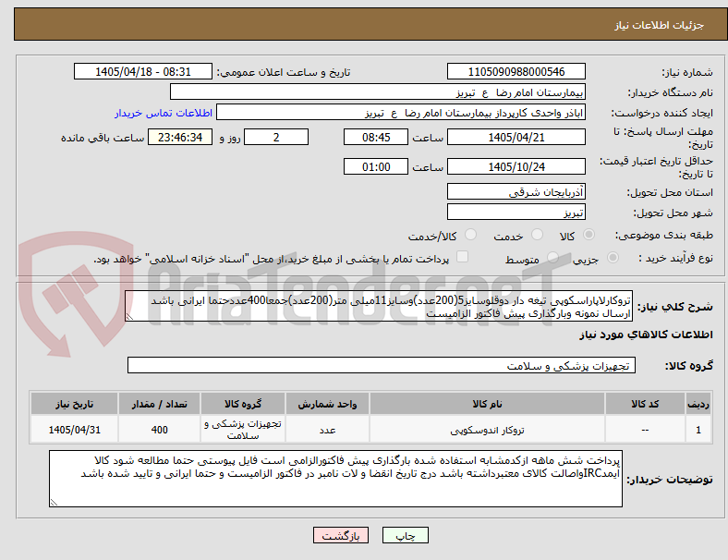Viewport: 728px width, 560px height.
Task: Click the واحد شمارش column header
Action: pyautogui.click(x=327, y=404)
